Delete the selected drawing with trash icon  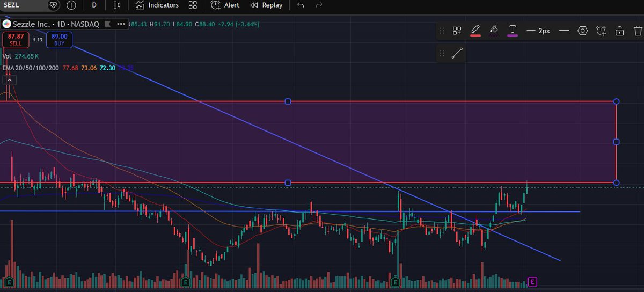point(638,31)
